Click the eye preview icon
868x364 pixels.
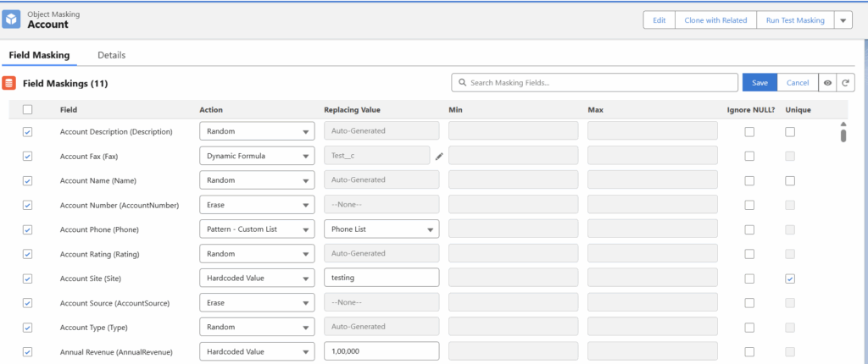[x=827, y=83]
